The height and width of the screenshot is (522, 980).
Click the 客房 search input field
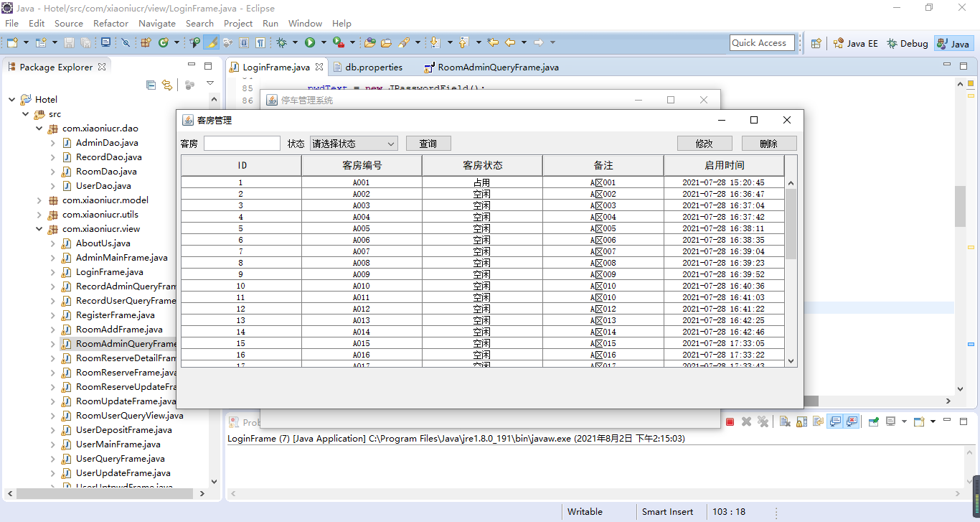[242, 144]
